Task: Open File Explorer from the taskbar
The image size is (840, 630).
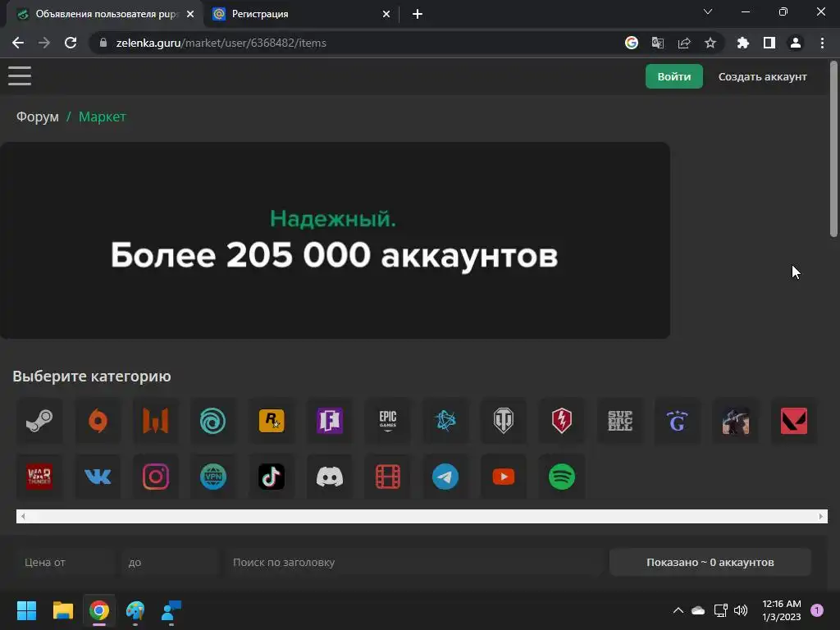Action: pyautogui.click(x=62, y=610)
